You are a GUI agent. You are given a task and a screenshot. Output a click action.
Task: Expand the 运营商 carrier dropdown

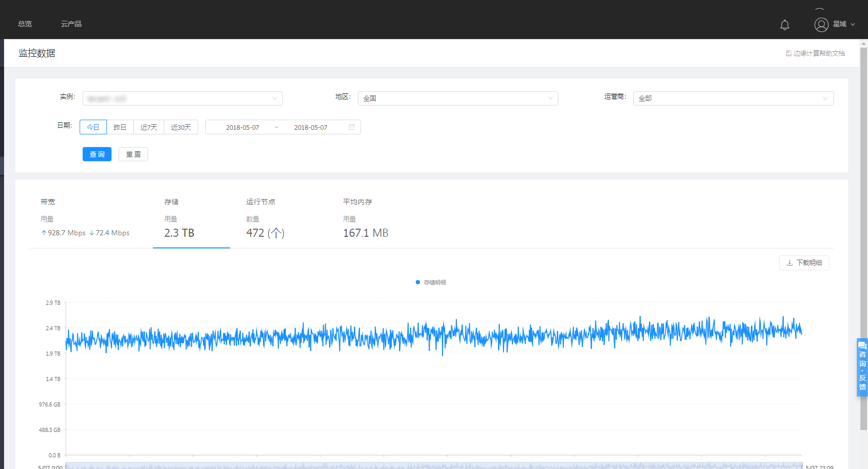click(x=733, y=98)
